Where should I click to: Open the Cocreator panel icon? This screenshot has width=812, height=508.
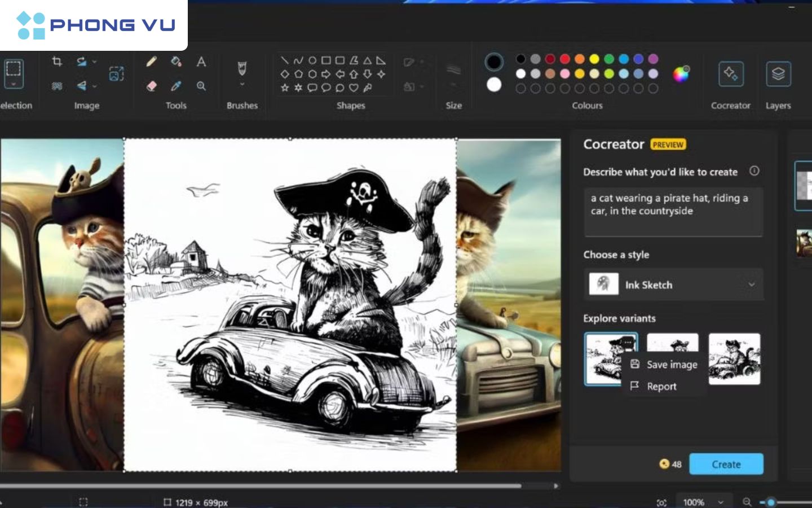click(730, 74)
